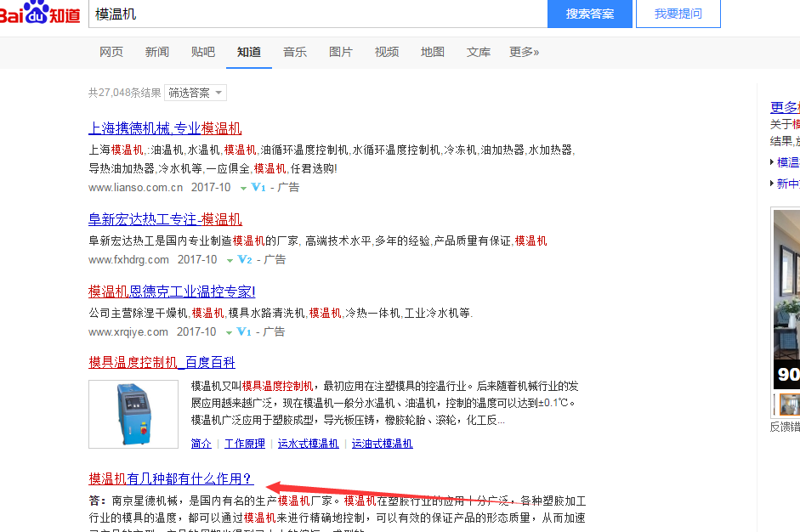
Task: Switch to the 网页 tab
Action: pos(111,52)
